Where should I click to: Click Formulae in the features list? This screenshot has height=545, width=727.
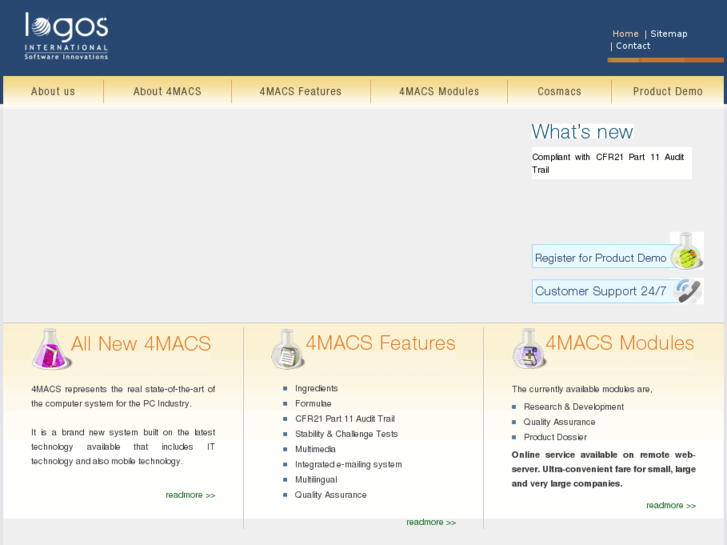(x=313, y=404)
